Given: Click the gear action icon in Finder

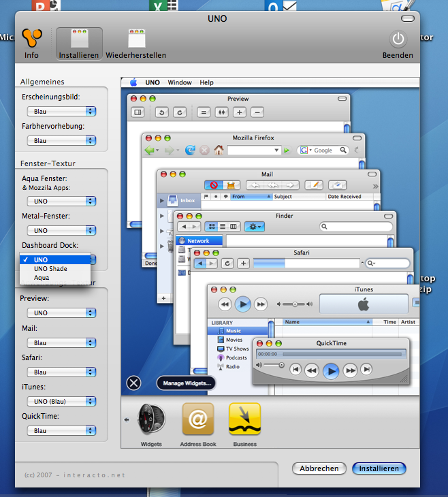Looking at the screenshot, I should click(x=255, y=227).
